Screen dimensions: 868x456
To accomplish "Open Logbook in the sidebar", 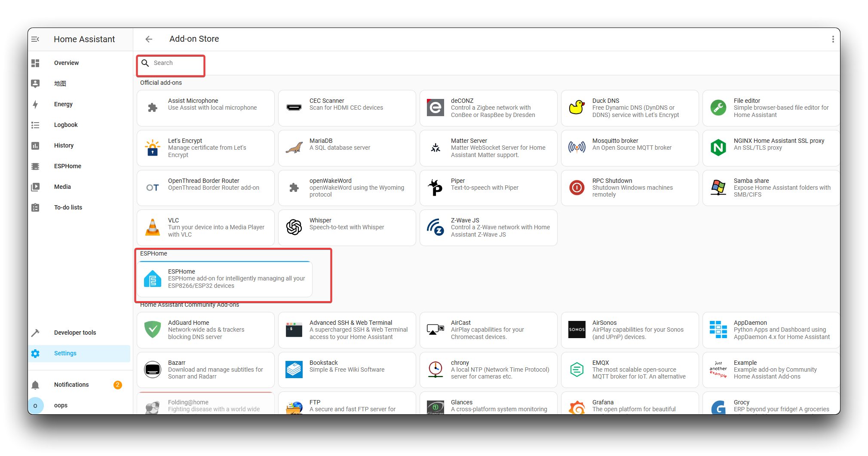I will (80, 125).
